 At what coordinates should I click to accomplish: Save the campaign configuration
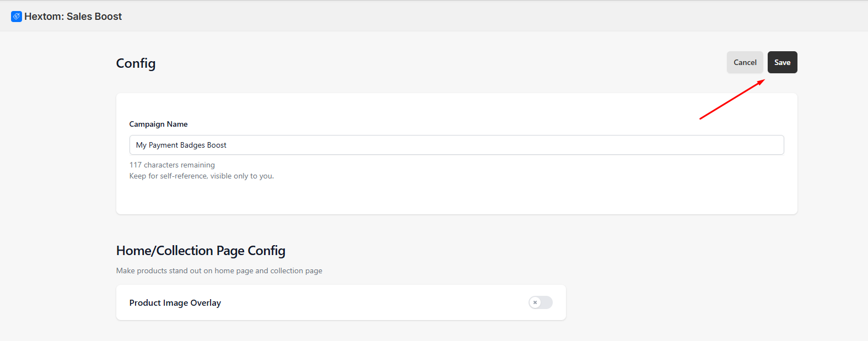click(x=782, y=62)
